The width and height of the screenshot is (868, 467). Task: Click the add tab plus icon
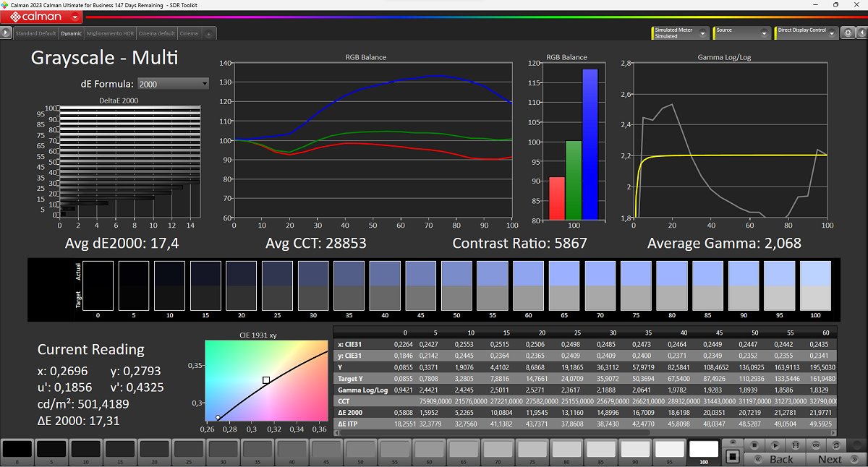pos(208,33)
